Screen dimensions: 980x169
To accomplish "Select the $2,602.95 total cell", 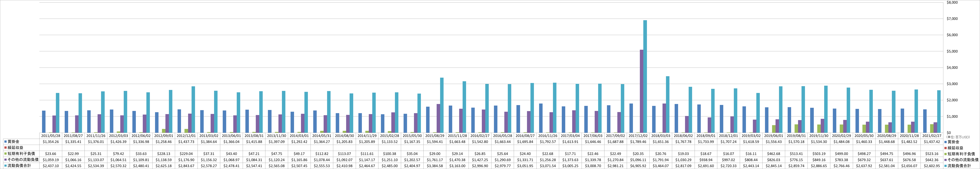I will pos(932,166).
